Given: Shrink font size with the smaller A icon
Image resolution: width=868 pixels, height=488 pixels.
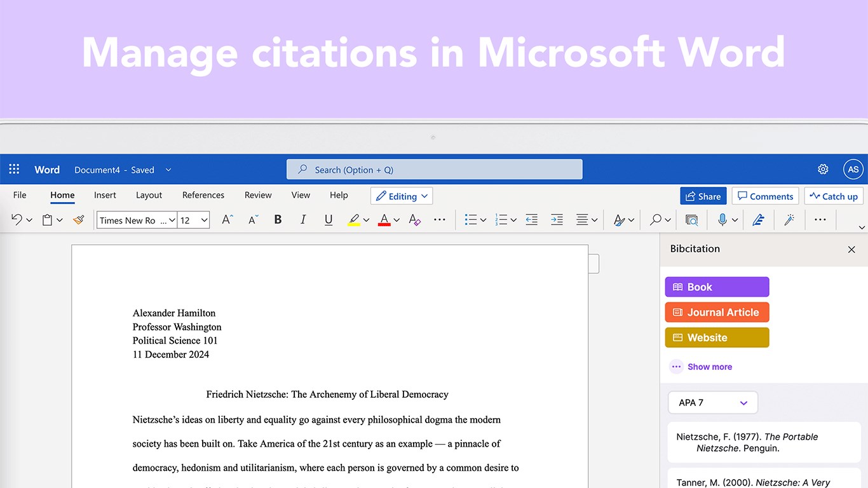Looking at the screenshot, I should point(253,220).
